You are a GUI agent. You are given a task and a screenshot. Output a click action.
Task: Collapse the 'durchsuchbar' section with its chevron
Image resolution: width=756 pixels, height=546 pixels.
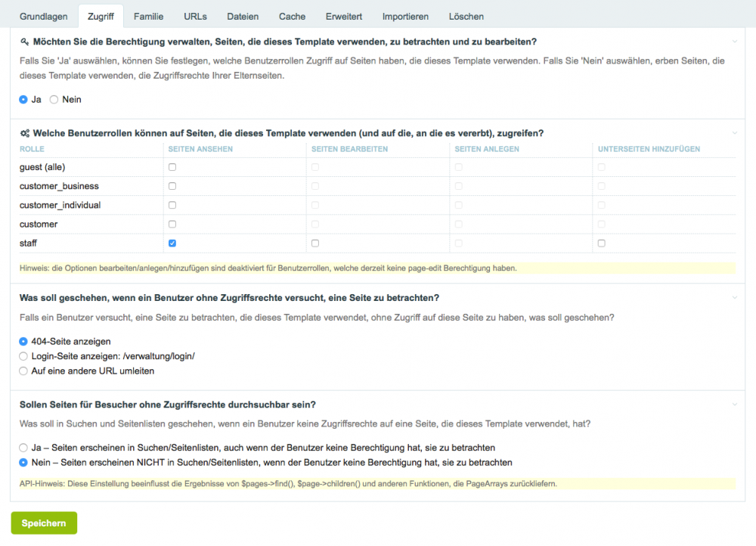coord(734,405)
